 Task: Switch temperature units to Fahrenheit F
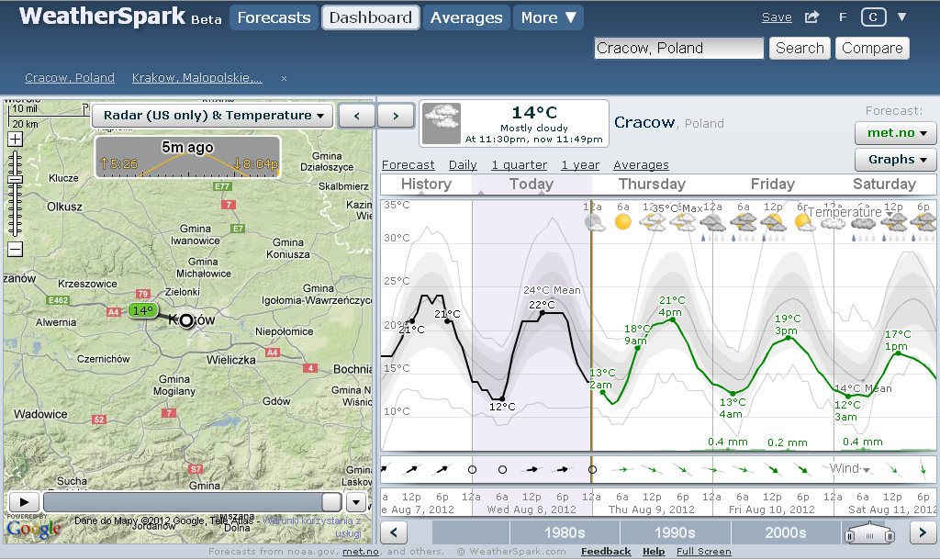click(x=843, y=17)
